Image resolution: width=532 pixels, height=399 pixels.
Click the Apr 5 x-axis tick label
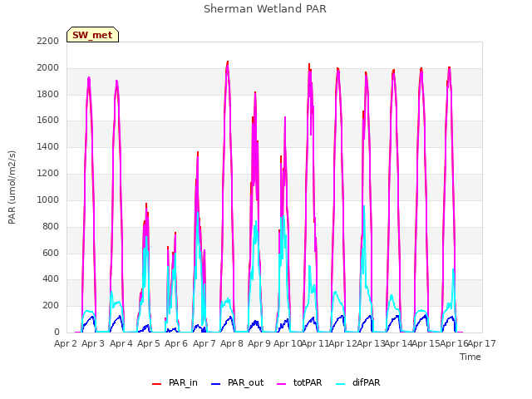click(149, 343)
